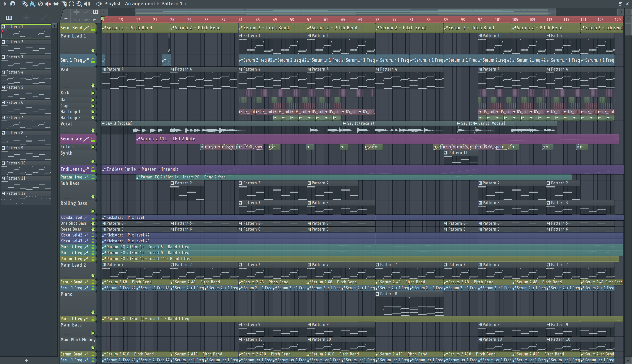The image size is (632, 364).
Task: Open the Arrangement dropdown arrow
Action: [x=158, y=4]
